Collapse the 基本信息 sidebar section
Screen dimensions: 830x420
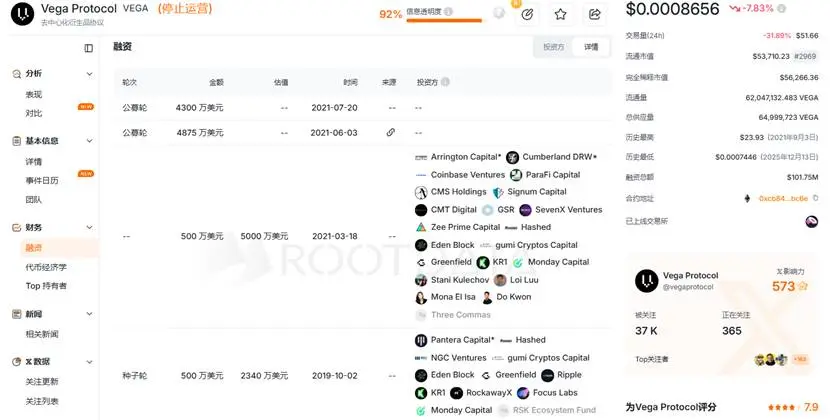click(x=90, y=141)
